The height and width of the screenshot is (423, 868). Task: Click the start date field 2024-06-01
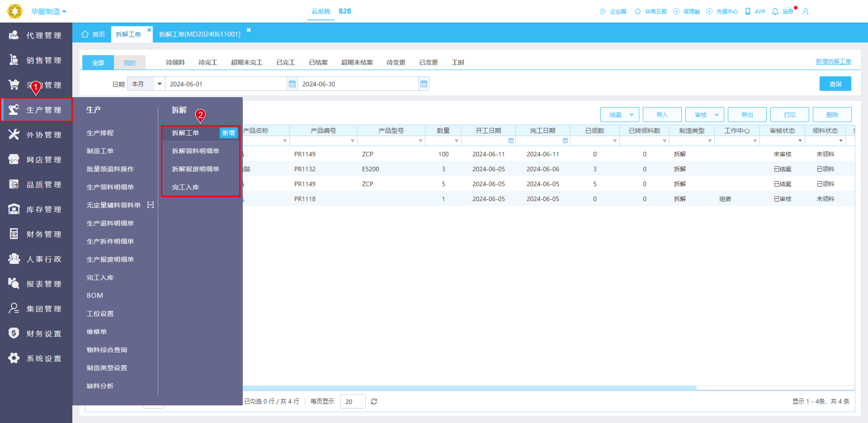[x=226, y=84]
